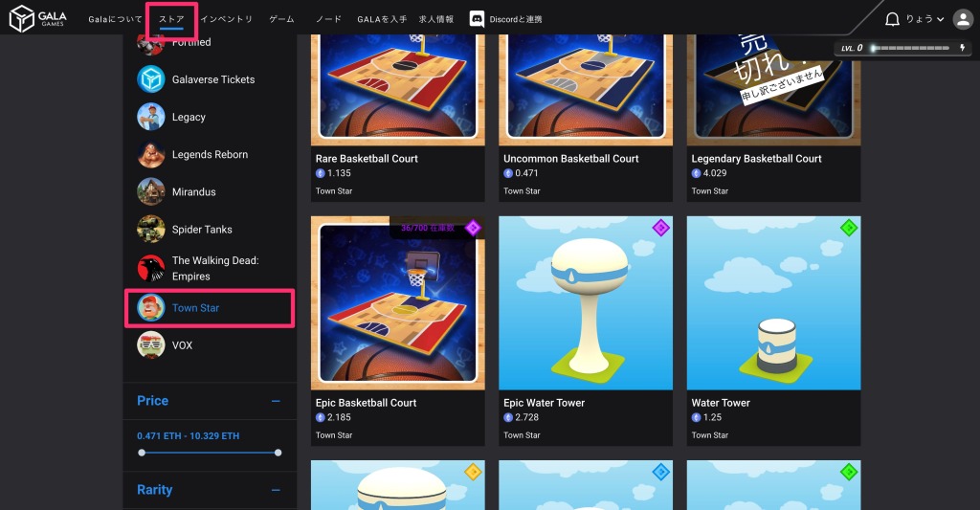Click the Discordと連携 link
The image size is (980, 510).
click(516, 19)
